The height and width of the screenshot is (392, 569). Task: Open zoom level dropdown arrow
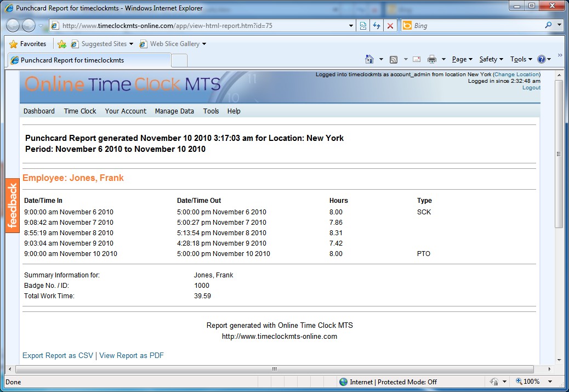[550, 382]
